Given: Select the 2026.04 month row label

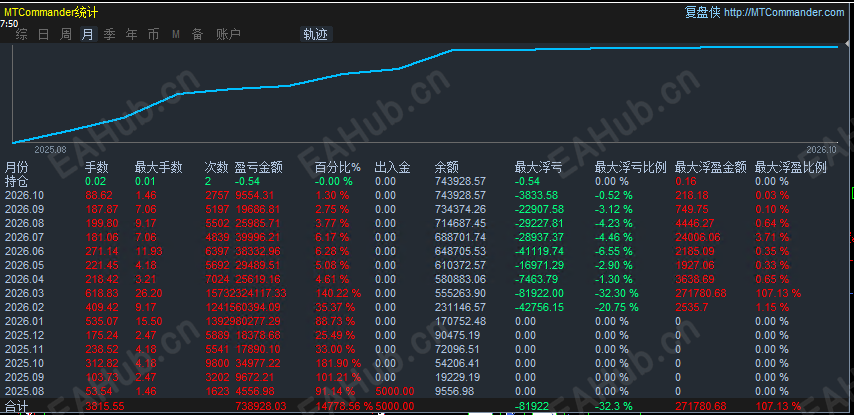Looking at the screenshot, I should pos(23,279).
